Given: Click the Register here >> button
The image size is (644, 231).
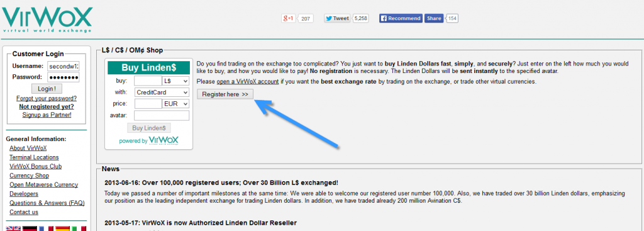Looking at the screenshot, I should click(x=225, y=94).
